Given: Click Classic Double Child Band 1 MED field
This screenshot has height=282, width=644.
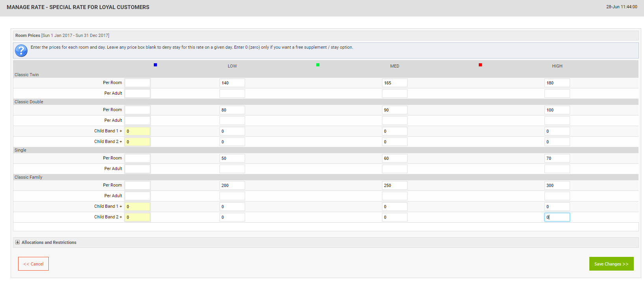Looking at the screenshot, I should point(395,131).
